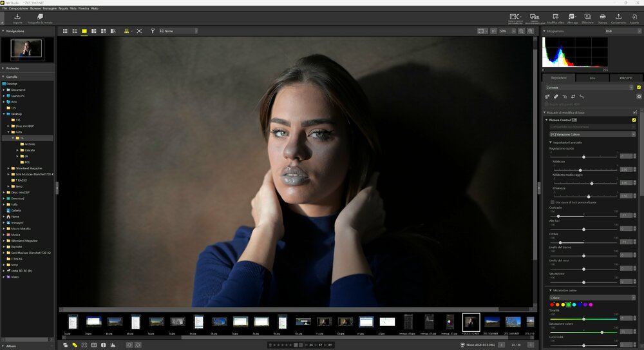Open the Corrente adjustments dropdown
This screenshot has height=350, width=644.
pyautogui.click(x=589, y=87)
